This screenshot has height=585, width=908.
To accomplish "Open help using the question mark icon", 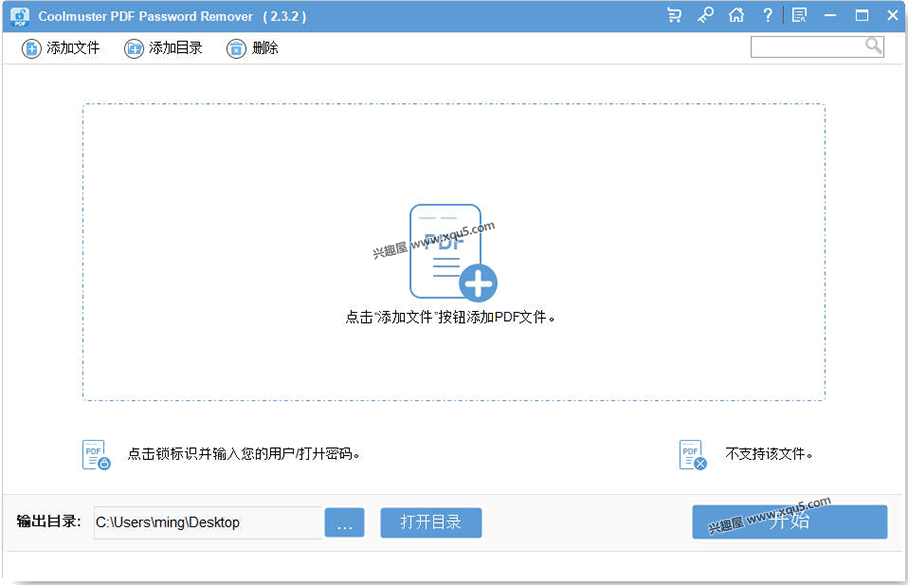I will click(765, 15).
